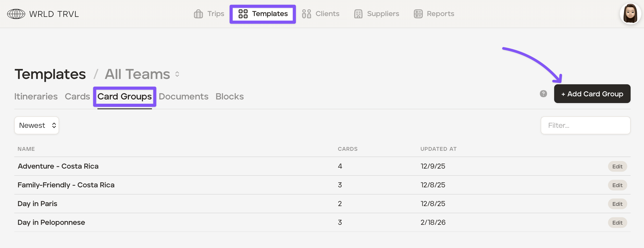The image size is (644, 248).
Task: Click the WRLD TRVL globe logo
Action: click(x=16, y=14)
